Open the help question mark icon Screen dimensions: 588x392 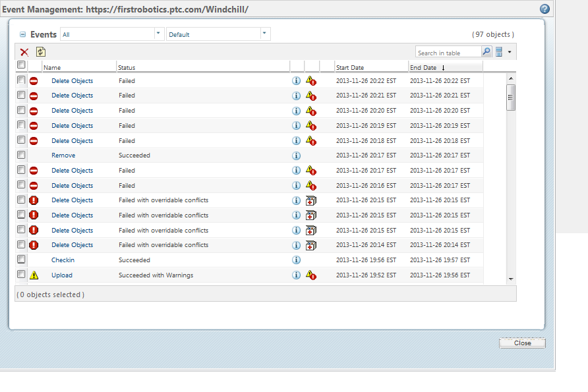(544, 8)
